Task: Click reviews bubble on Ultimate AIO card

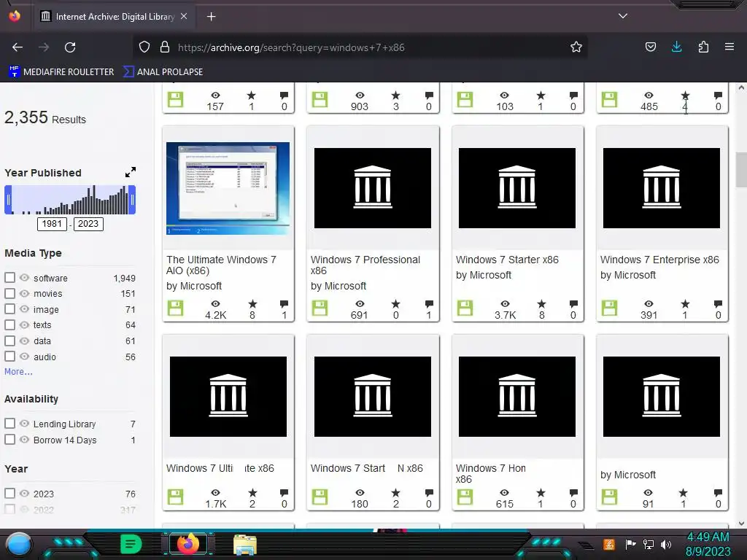Action: [x=285, y=304]
